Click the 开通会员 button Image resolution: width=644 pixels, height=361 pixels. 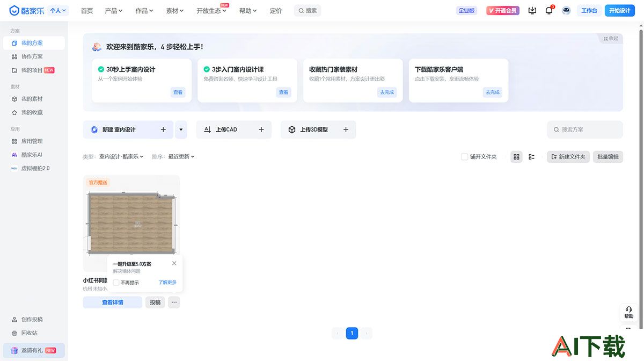point(503,11)
